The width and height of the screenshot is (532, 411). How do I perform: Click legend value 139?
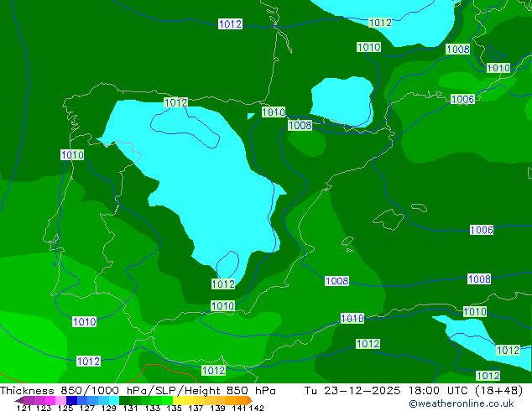217,408
